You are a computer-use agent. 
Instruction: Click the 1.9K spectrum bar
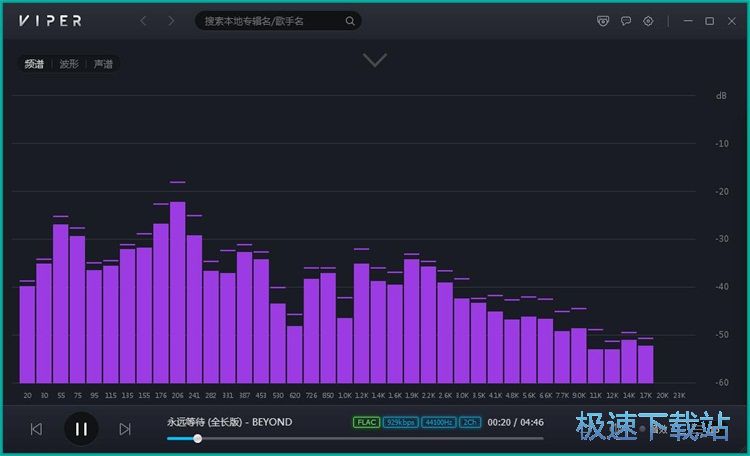point(411,321)
